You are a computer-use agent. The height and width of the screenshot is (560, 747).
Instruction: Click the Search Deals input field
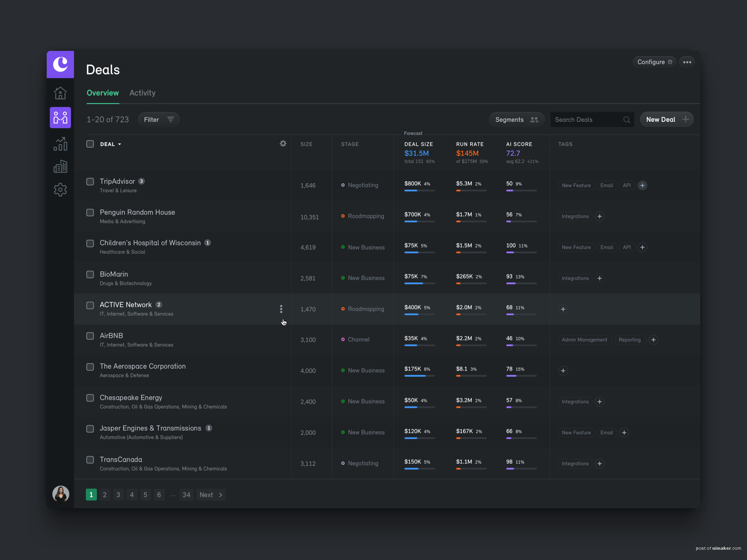[x=592, y=120]
